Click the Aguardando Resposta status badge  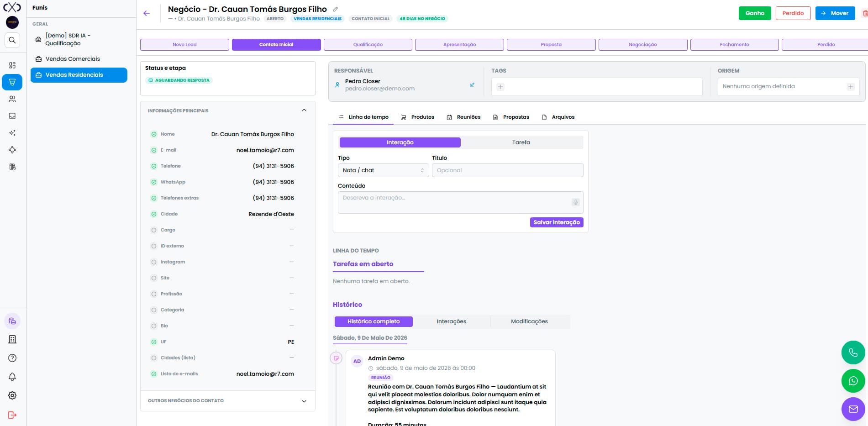(179, 80)
